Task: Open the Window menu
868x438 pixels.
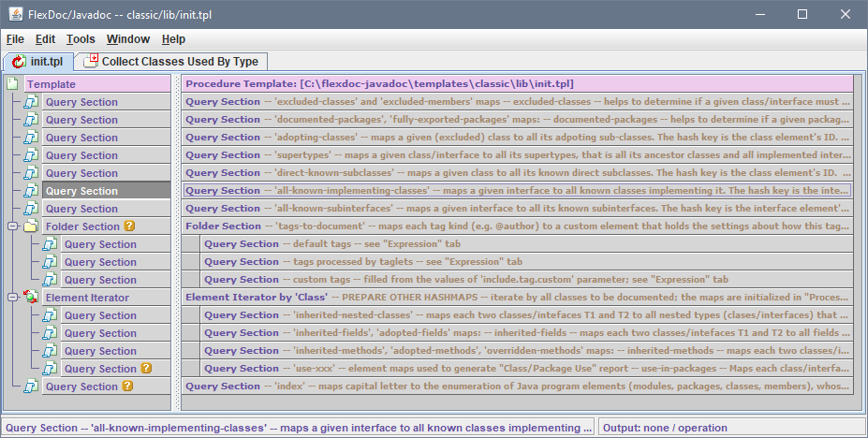Action: pos(127,39)
